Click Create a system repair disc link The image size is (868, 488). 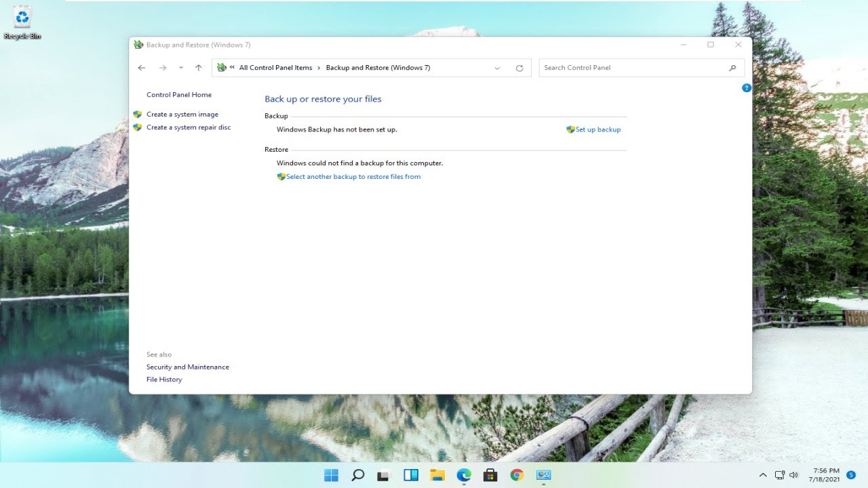coord(189,127)
